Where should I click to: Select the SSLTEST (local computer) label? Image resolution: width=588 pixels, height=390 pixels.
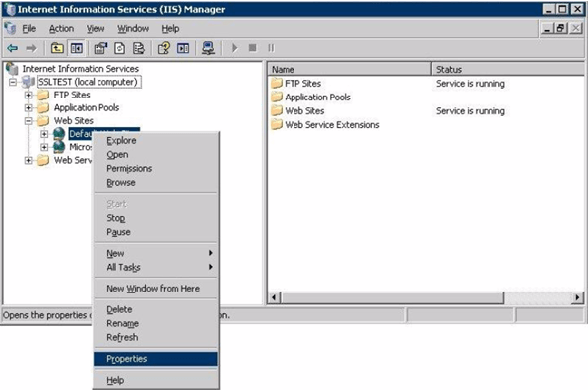coord(89,82)
